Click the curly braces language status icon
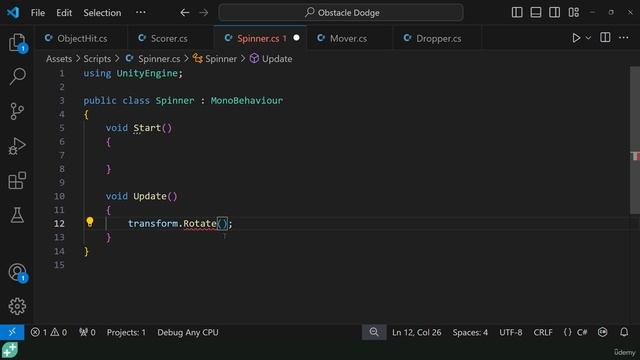640x360 pixels. [x=567, y=332]
